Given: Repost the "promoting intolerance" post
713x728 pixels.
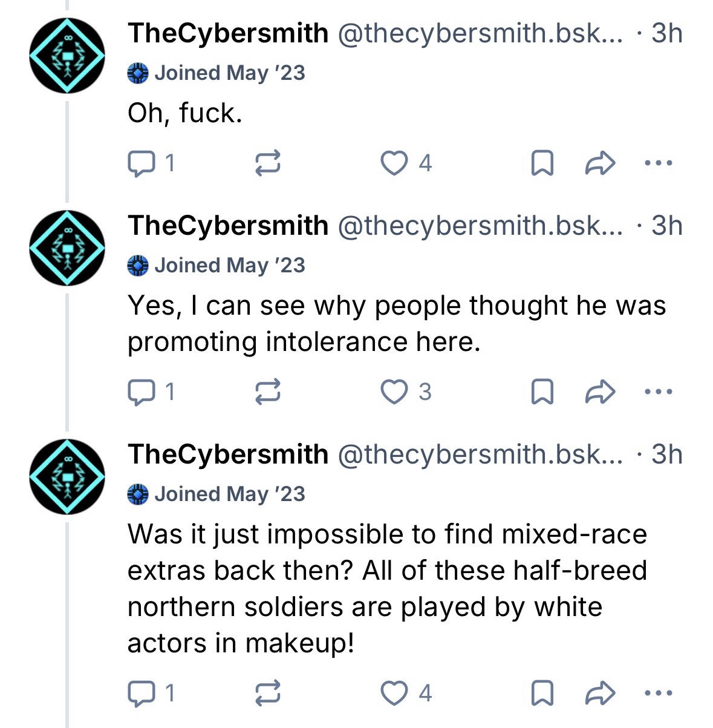Looking at the screenshot, I should 267,392.
